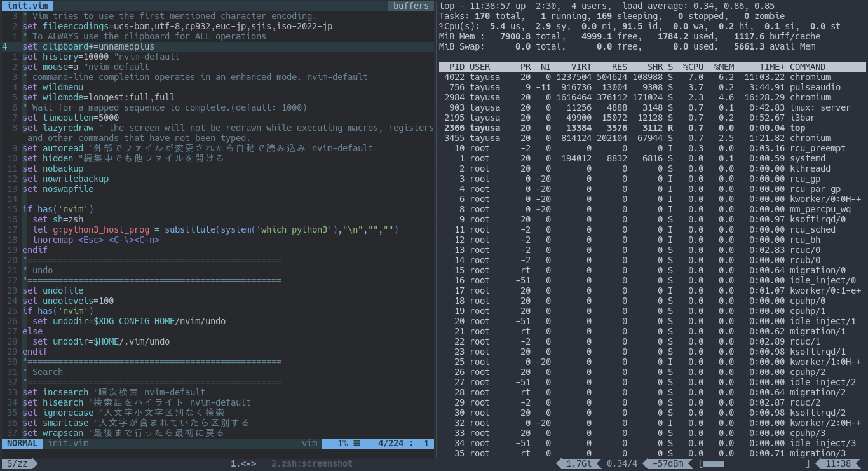Click chromium process with PID 4022
Screen dimensions: 868x471
pyautogui.click(x=652, y=77)
